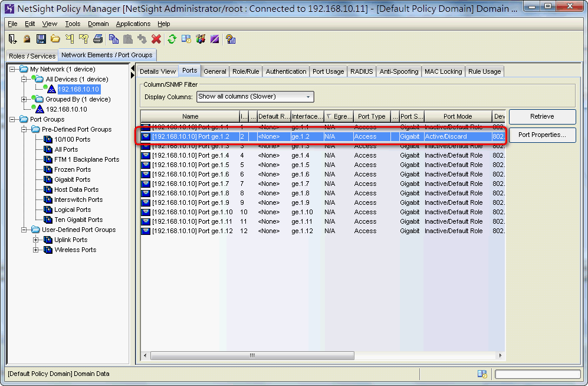Click the left-pointing splitter arrow
The width and height of the screenshot is (588, 386).
pyautogui.click(x=133, y=68)
